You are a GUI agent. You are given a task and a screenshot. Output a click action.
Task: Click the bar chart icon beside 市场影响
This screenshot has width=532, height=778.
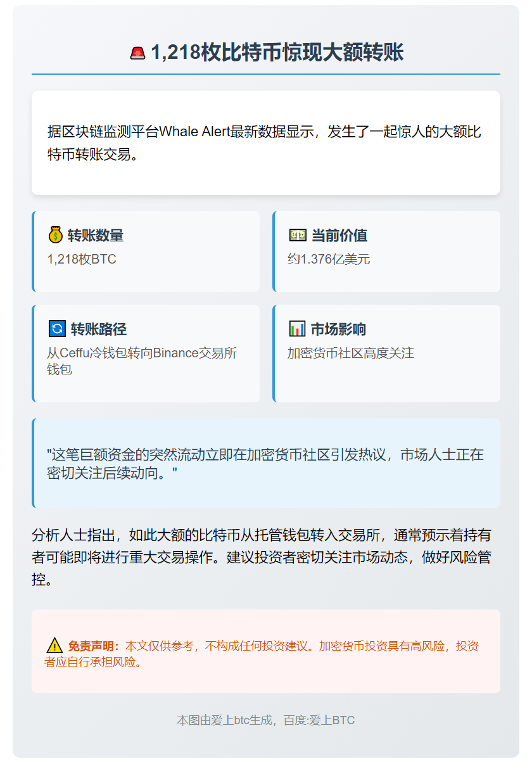click(297, 329)
